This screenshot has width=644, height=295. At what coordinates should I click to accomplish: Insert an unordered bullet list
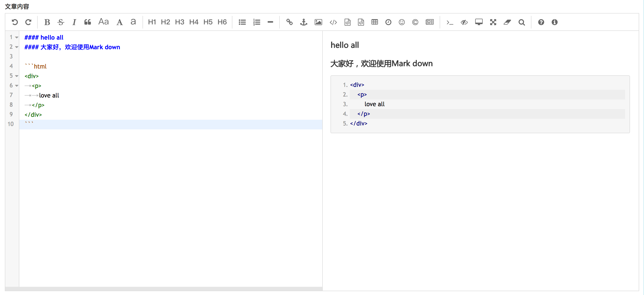[x=242, y=22]
